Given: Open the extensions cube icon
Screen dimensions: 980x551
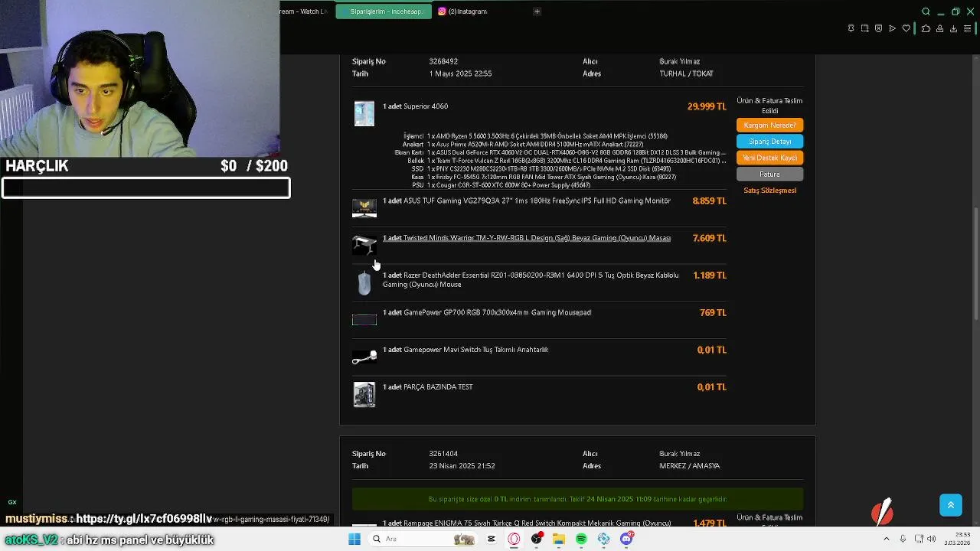Looking at the screenshot, I should pos(926,28).
